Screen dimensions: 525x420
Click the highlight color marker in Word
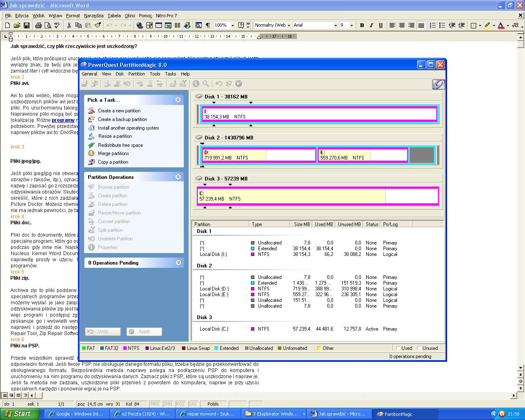(487, 25)
